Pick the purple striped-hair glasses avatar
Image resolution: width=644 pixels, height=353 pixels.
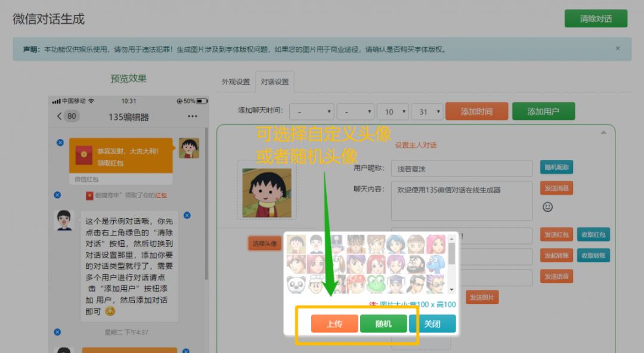point(436,284)
